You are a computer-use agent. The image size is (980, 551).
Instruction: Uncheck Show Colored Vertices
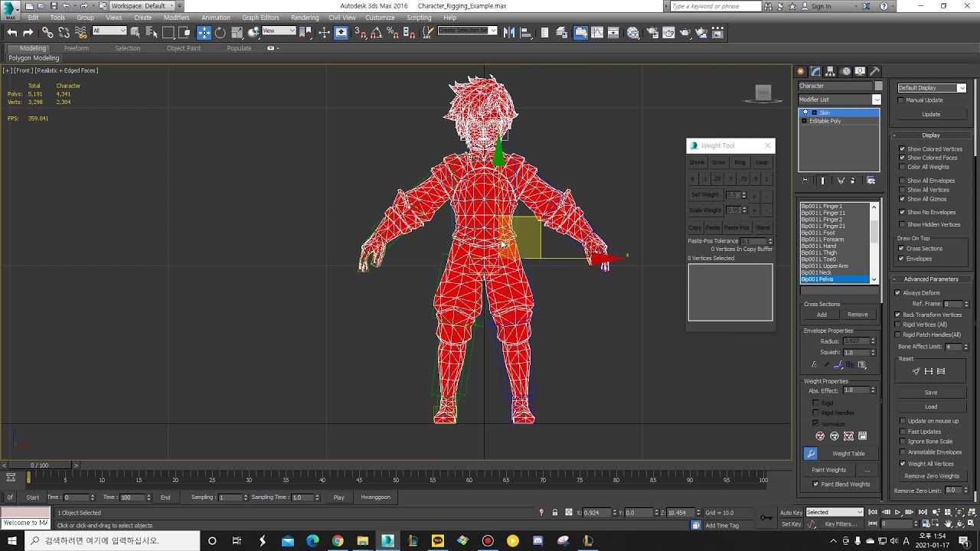click(x=902, y=148)
